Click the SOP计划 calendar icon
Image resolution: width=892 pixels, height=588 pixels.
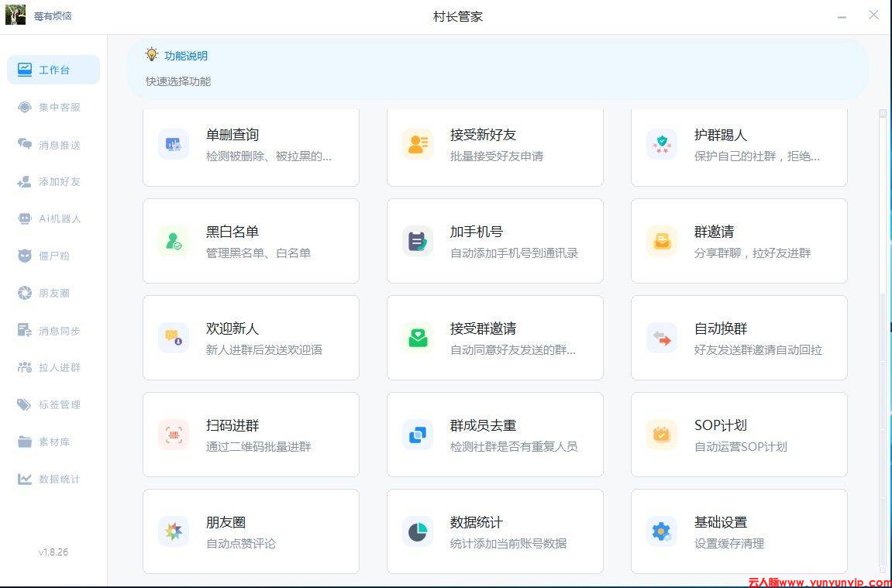tap(662, 435)
